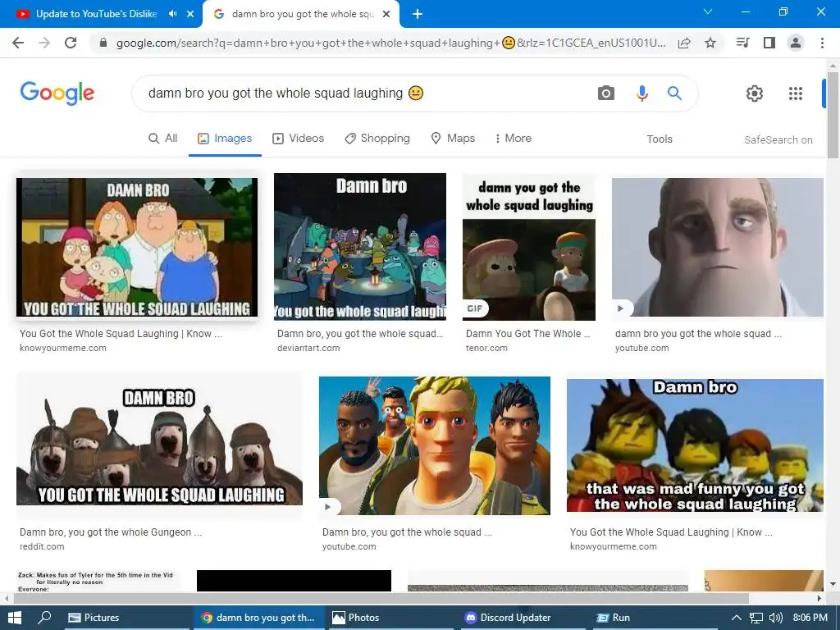840x630 pixels.
Task: Open the Tools filter button
Action: coord(659,139)
